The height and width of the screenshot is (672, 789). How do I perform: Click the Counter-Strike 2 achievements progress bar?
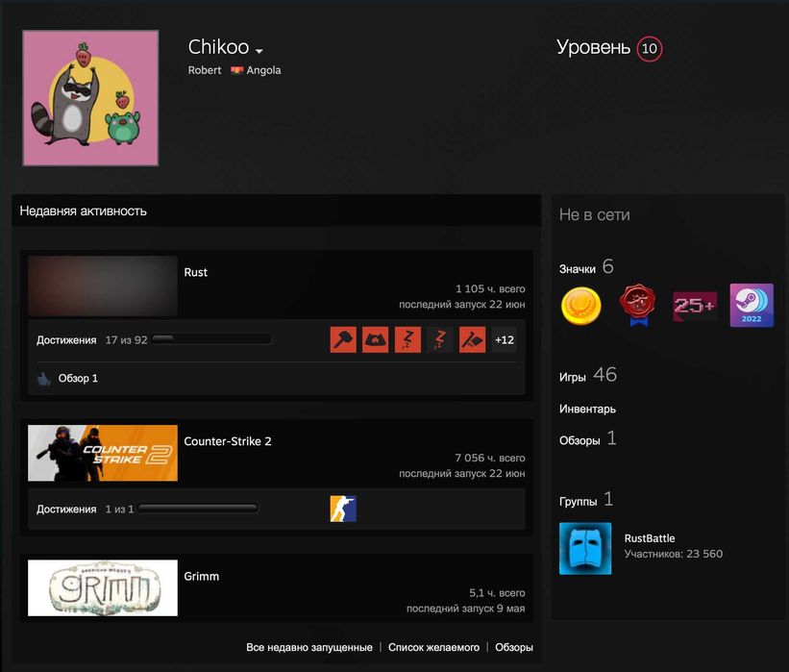pos(198,509)
